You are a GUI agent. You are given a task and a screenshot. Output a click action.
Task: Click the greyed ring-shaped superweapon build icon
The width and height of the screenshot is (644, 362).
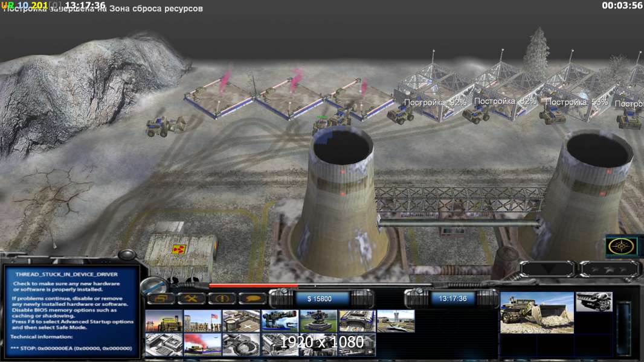click(241, 345)
